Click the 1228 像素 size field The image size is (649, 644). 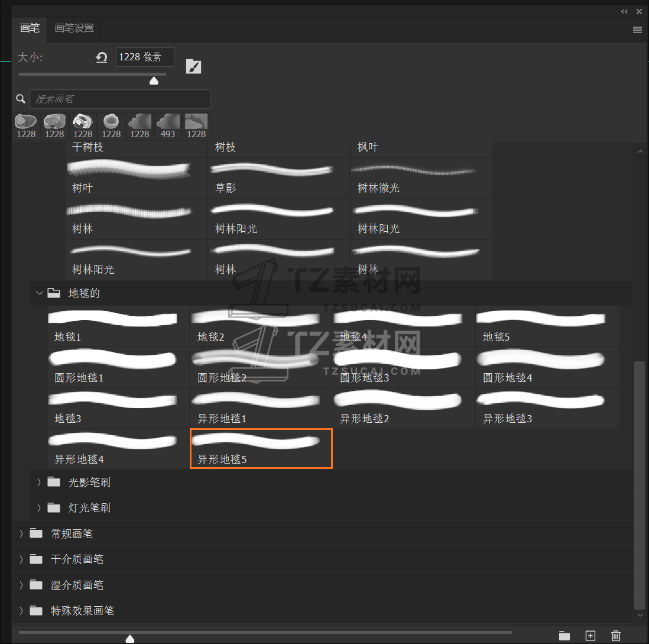pos(145,57)
